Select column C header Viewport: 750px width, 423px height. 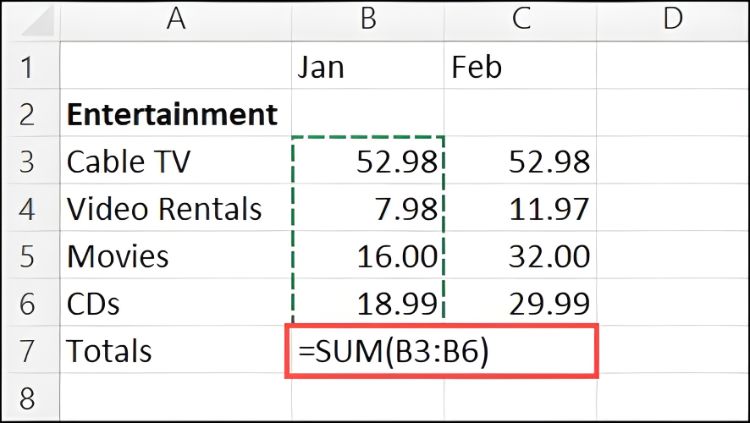pos(520,21)
